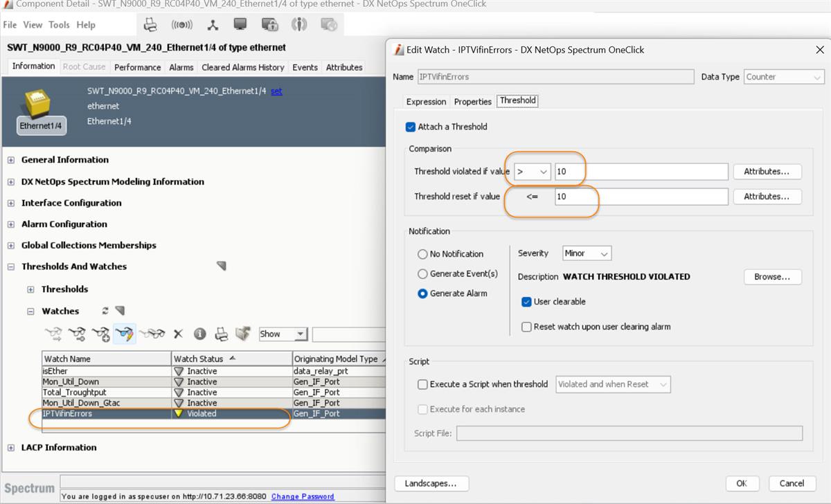Click the watch information icon
This screenshot has height=504, width=831.
(200, 334)
